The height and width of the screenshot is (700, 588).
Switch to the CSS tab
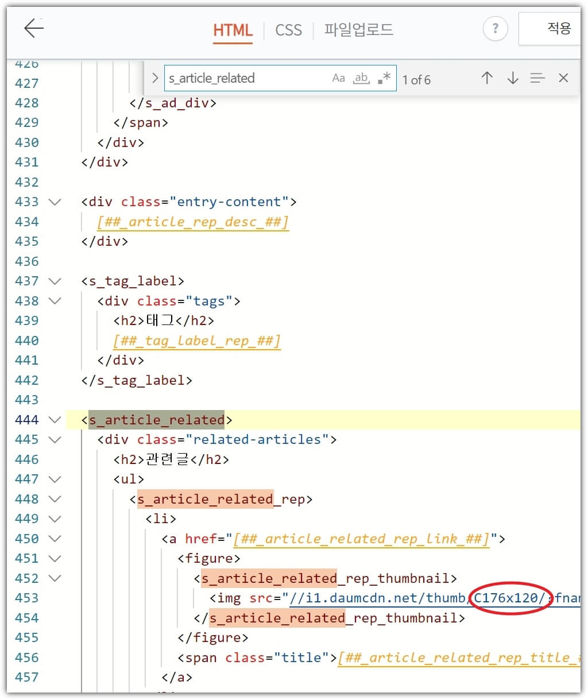(288, 30)
